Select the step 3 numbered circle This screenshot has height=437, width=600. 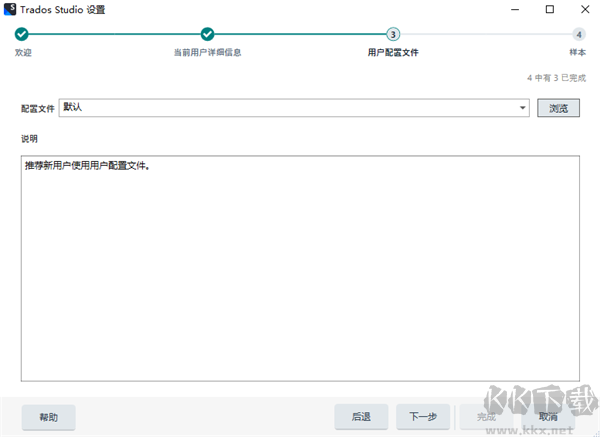coord(393,34)
